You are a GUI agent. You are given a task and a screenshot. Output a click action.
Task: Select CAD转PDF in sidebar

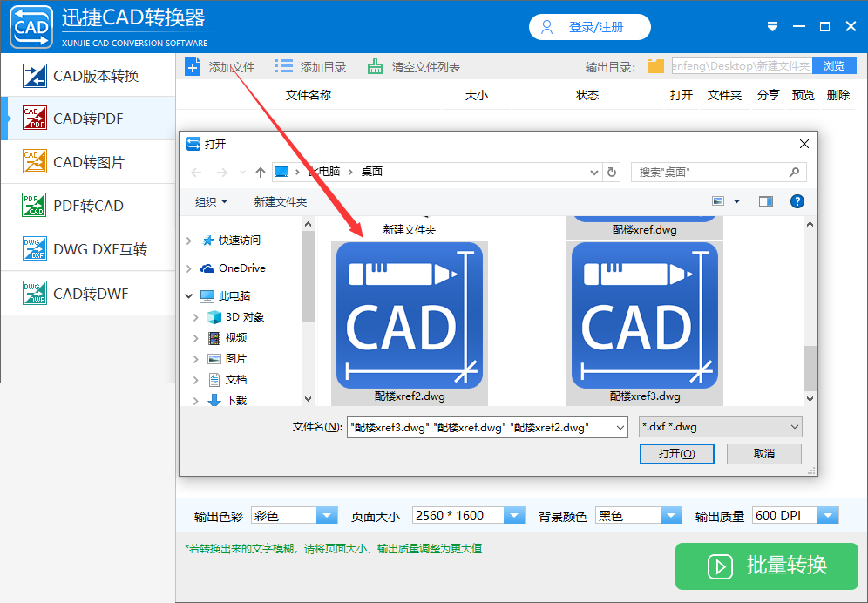[x=88, y=119]
